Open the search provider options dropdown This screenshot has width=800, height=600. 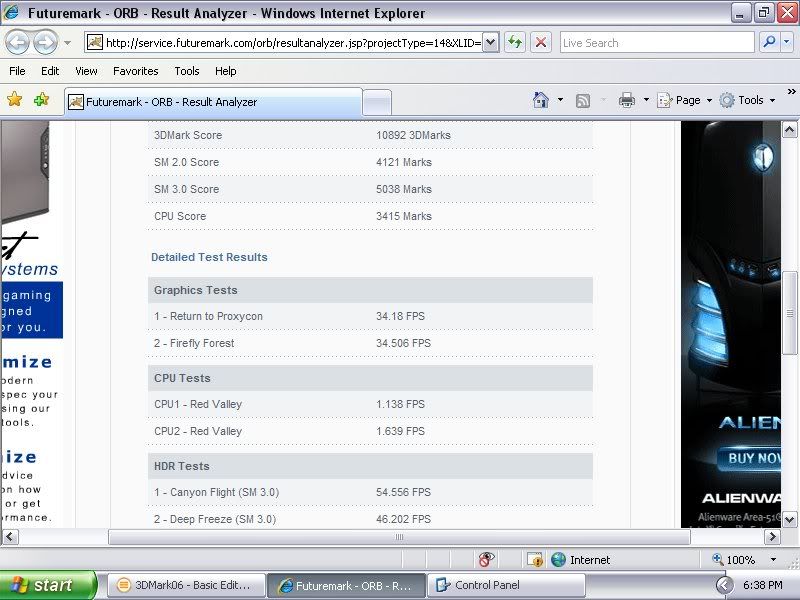[x=787, y=42]
